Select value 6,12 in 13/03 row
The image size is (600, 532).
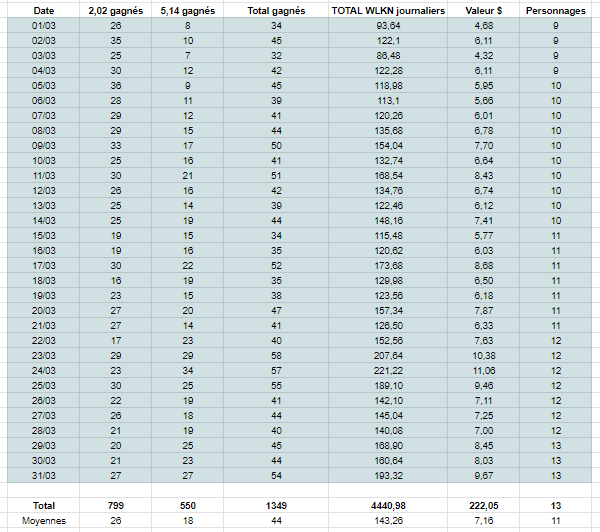[484, 206]
